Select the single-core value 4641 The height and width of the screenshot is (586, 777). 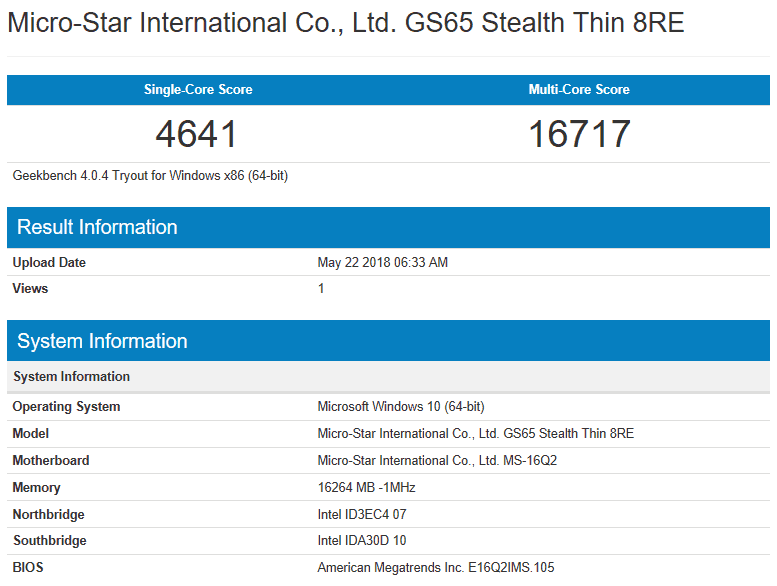pyautogui.click(x=196, y=134)
